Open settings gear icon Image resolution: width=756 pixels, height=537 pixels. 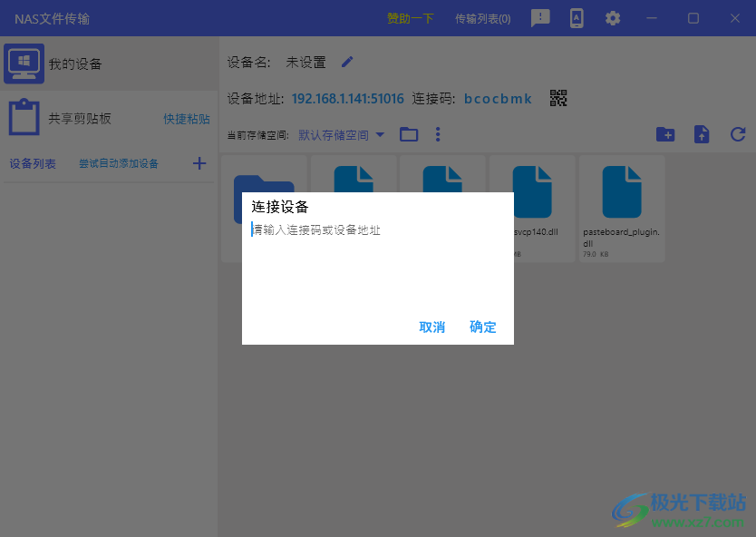pyautogui.click(x=613, y=18)
